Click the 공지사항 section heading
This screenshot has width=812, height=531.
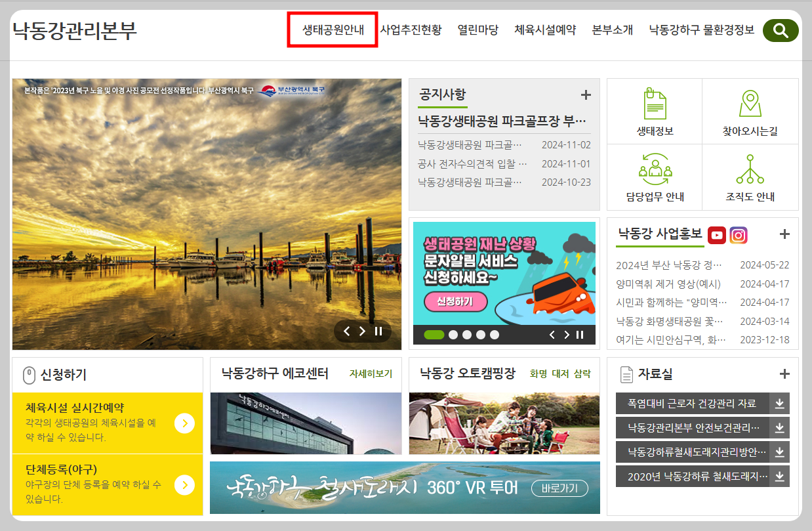pos(443,95)
